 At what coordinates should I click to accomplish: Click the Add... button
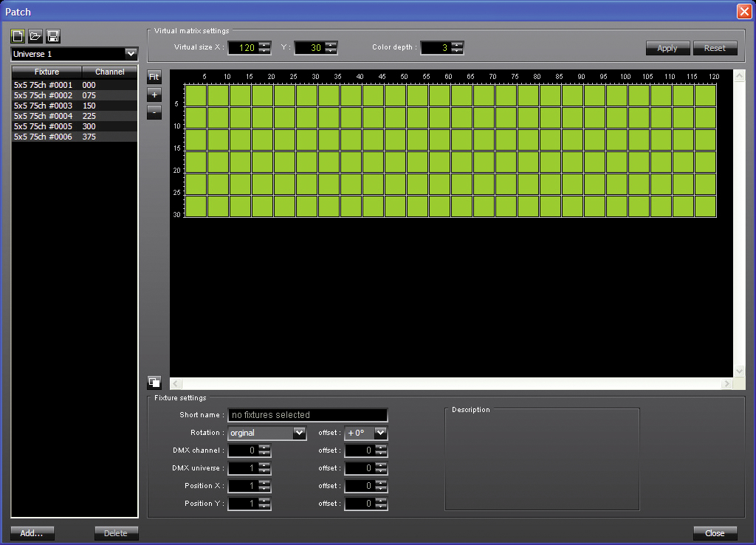pyautogui.click(x=32, y=533)
